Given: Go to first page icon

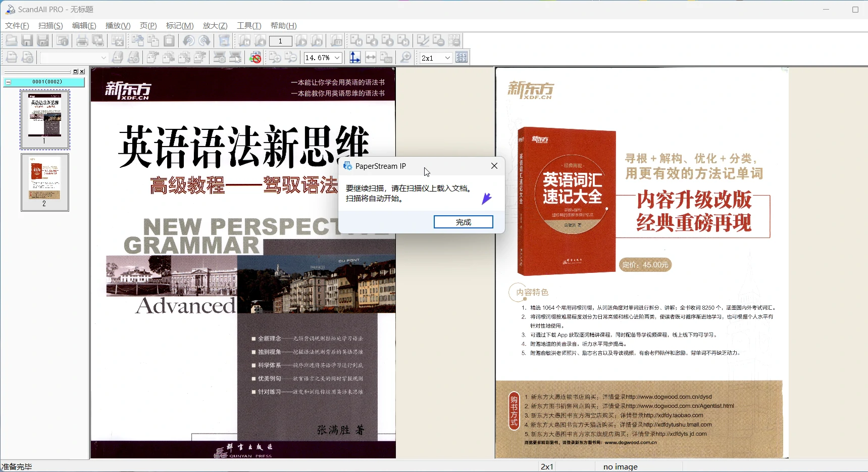Looking at the screenshot, I should point(244,41).
